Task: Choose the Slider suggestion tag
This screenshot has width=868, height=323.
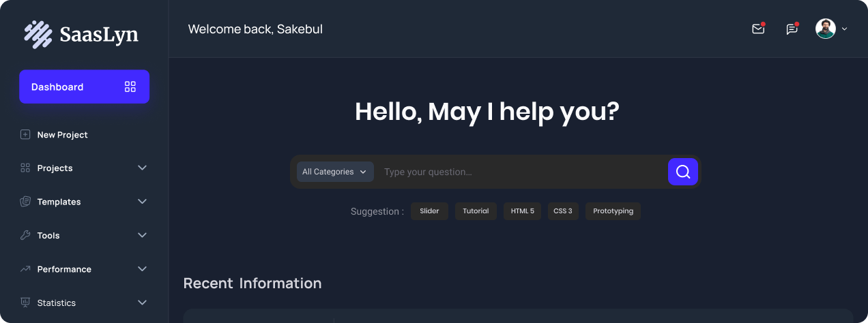Action: click(x=429, y=211)
